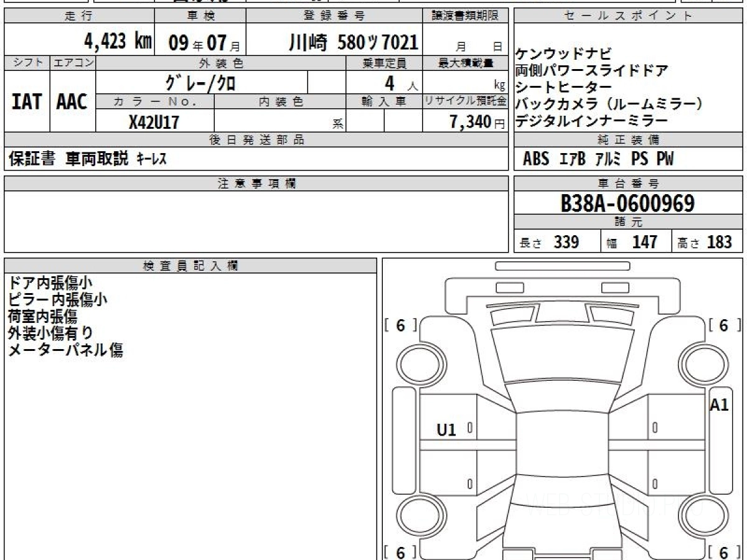Click the 内装色 header
This screenshot has height=560, width=747.
280,101
